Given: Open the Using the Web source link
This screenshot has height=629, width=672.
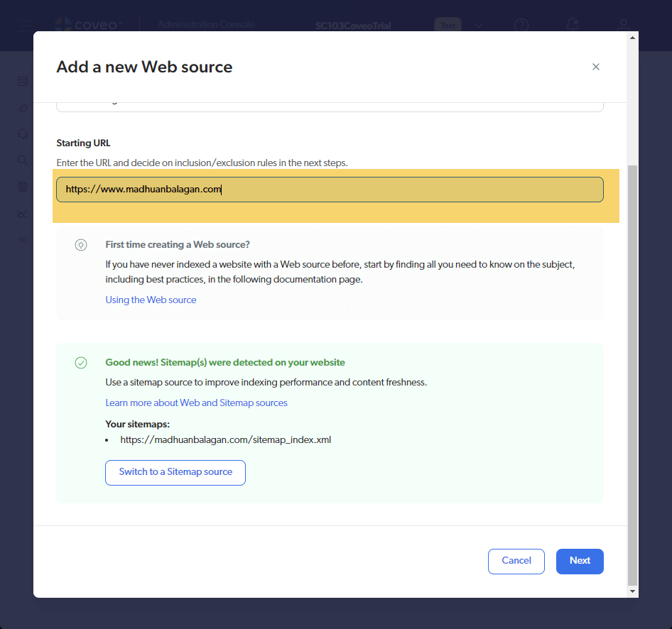Looking at the screenshot, I should click(x=151, y=300).
